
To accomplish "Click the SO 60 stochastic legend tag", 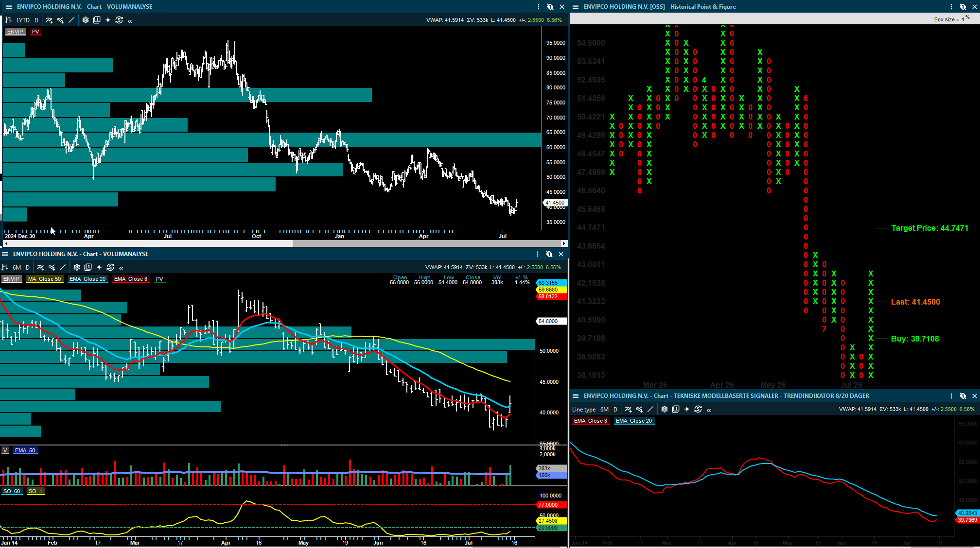I will [x=12, y=491].
